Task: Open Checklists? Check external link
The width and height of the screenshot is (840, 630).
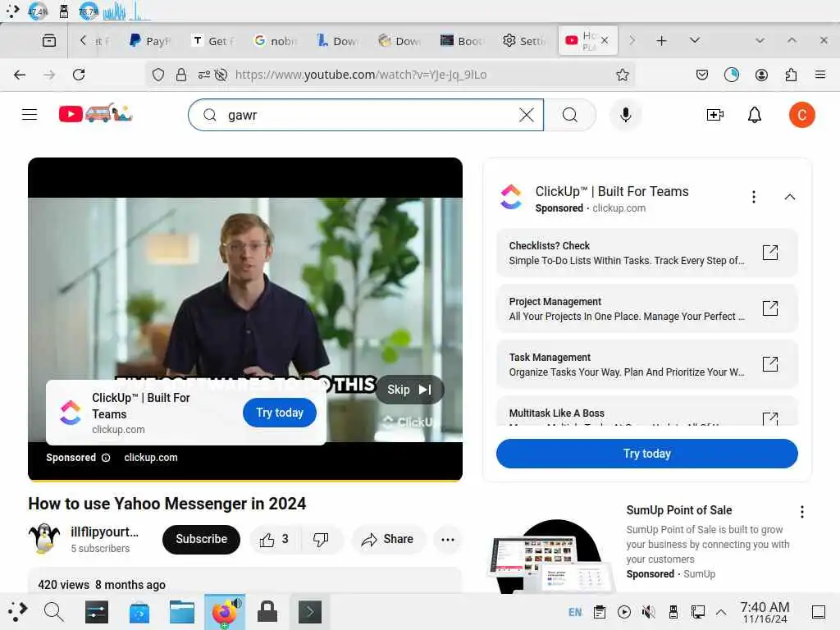Action: pos(769,253)
